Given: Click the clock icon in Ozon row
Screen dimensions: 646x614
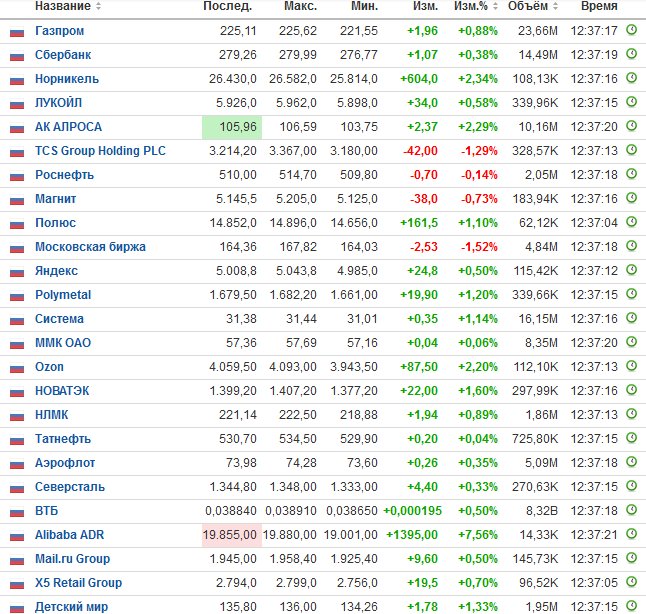Looking at the screenshot, I should [x=631, y=366].
